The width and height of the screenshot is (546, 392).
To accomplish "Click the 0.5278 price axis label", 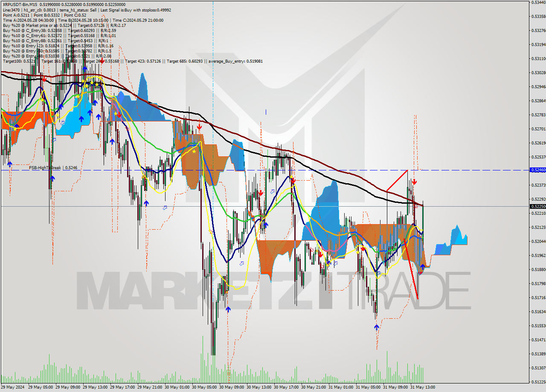I will coord(538,115).
